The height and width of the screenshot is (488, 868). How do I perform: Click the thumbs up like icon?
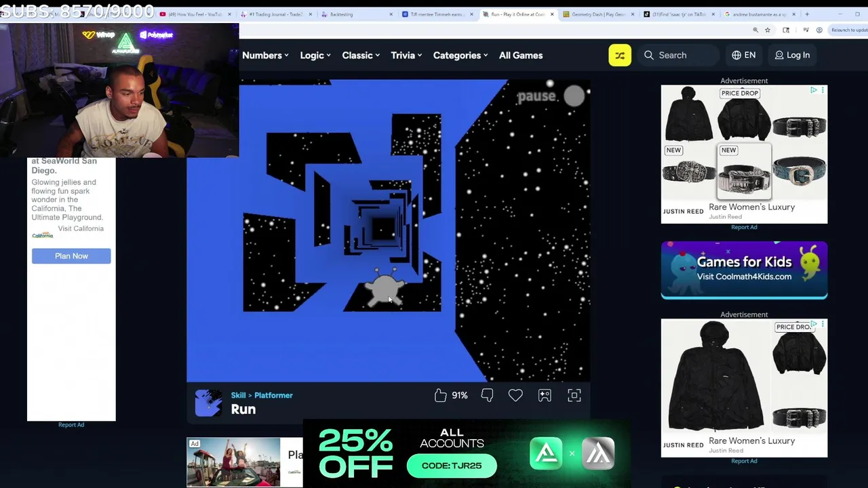coord(441,395)
